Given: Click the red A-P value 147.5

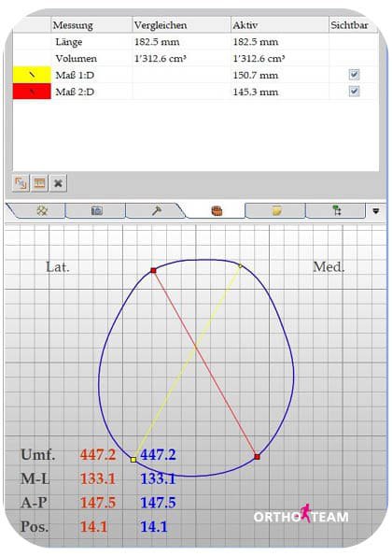Looking at the screenshot, I should pos(98,503).
